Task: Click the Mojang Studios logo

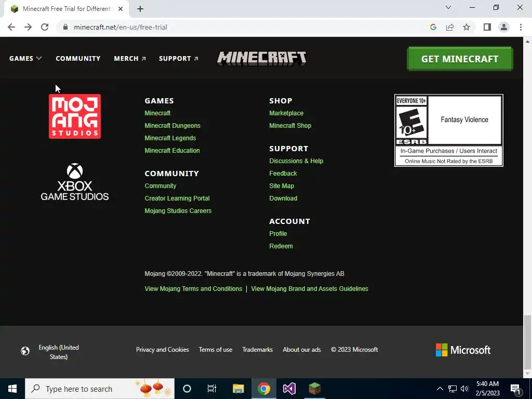Action: pos(75,116)
